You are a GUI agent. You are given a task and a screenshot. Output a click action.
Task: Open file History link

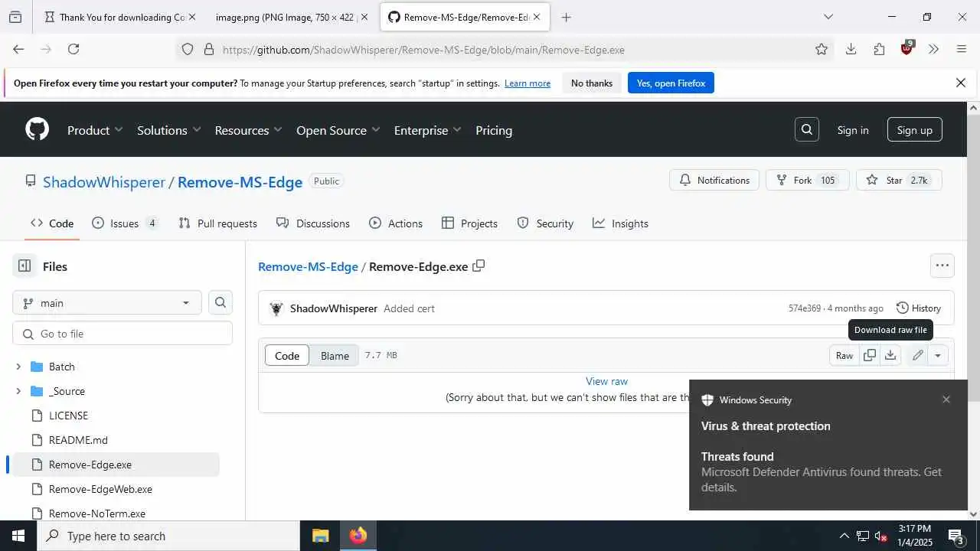point(919,308)
